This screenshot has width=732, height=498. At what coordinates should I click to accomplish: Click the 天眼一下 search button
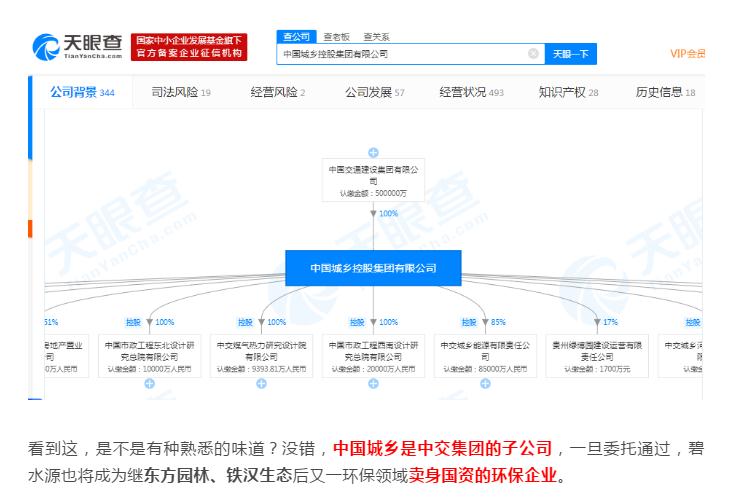[x=570, y=54]
